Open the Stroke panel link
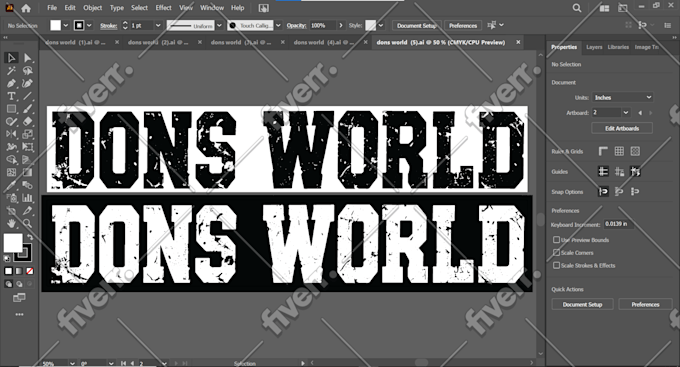680x367 pixels. [x=108, y=26]
